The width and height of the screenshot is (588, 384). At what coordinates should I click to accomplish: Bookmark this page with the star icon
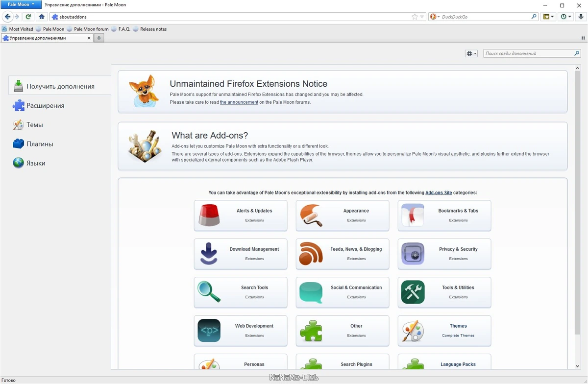415,17
